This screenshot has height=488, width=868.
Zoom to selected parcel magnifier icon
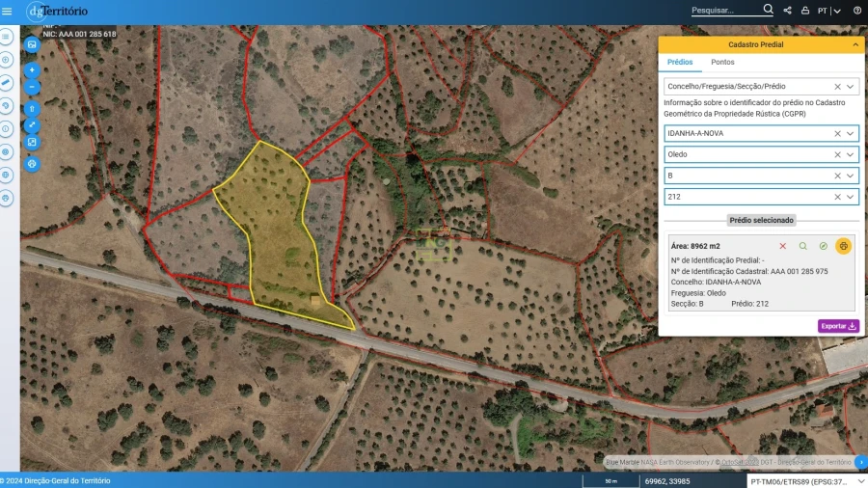pyautogui.click(x=802, y=246)
